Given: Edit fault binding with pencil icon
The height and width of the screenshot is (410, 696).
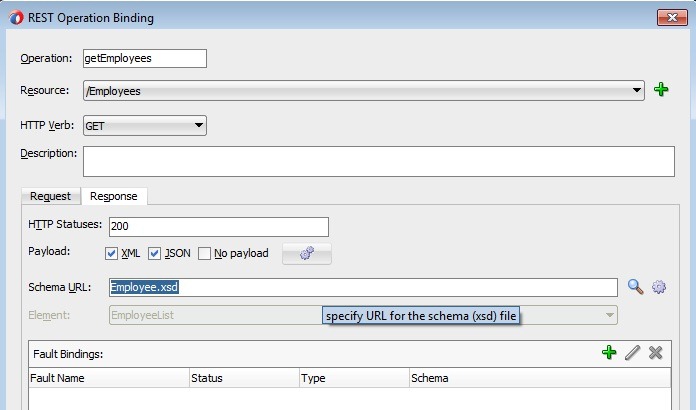Looking at the screenshot, I should pos(632,353).
